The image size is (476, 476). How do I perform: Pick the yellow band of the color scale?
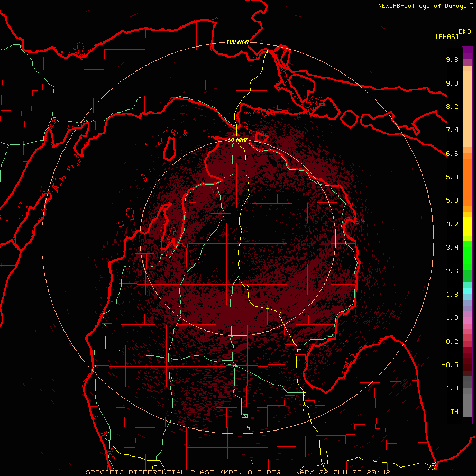[x=467, y=226]
